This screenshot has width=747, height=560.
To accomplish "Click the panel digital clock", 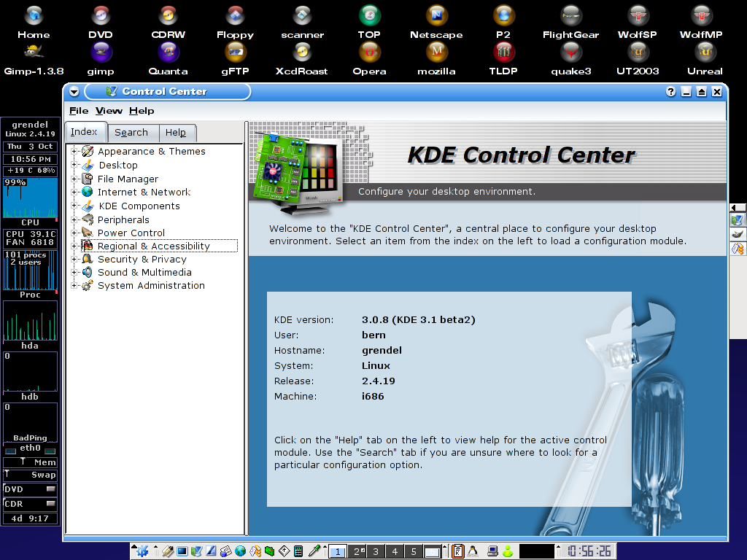I will point(589,551).
